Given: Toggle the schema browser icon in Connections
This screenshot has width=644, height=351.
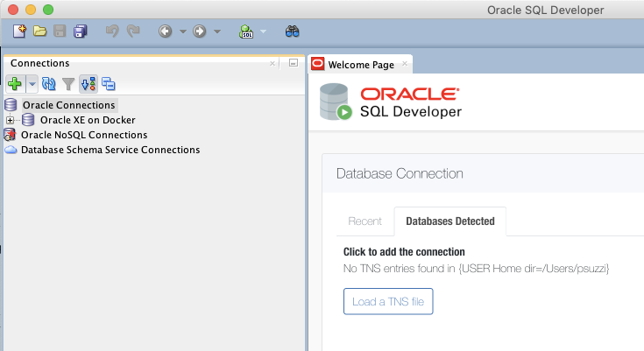Looking at the screenshot, I should pos(88,84).
